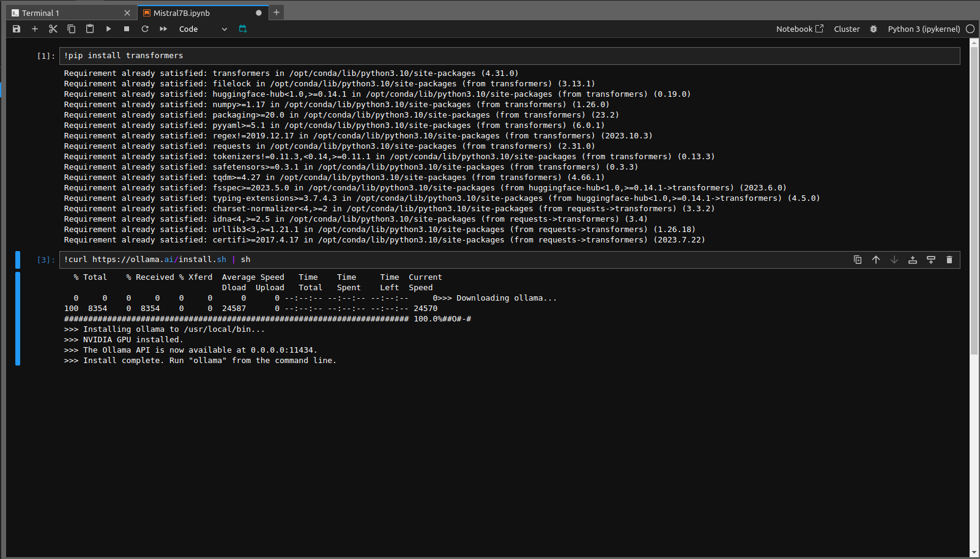Run the selected cell

pos(108,29)
